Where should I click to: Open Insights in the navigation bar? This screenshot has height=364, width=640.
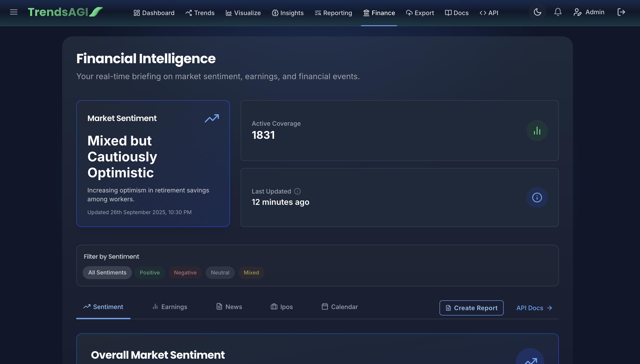tap(288, 13)
